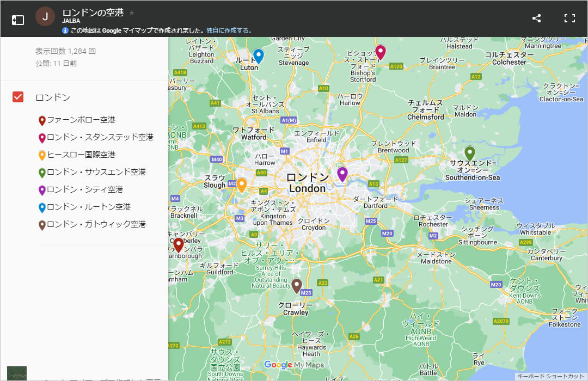Open ロンドン・ガトウィック空港 from the list
Image resolution: width=588 pixels, height=381 pixels.
pos(96,224)
